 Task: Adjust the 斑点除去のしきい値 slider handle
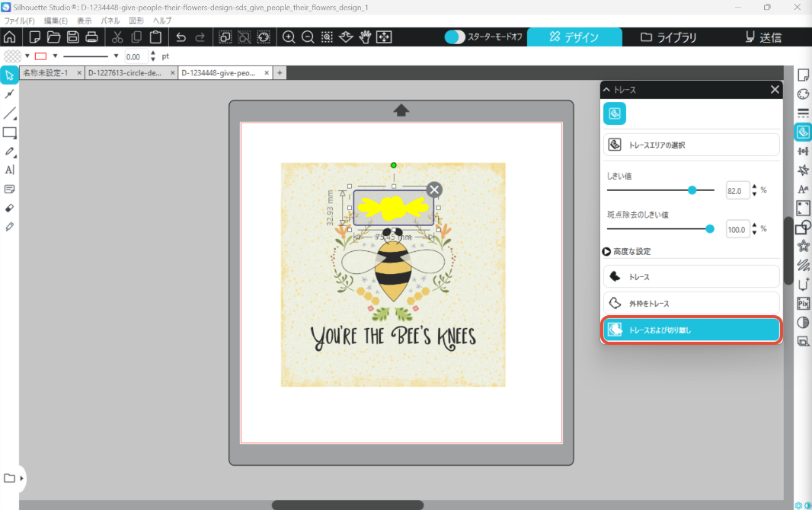pos(710,228)
